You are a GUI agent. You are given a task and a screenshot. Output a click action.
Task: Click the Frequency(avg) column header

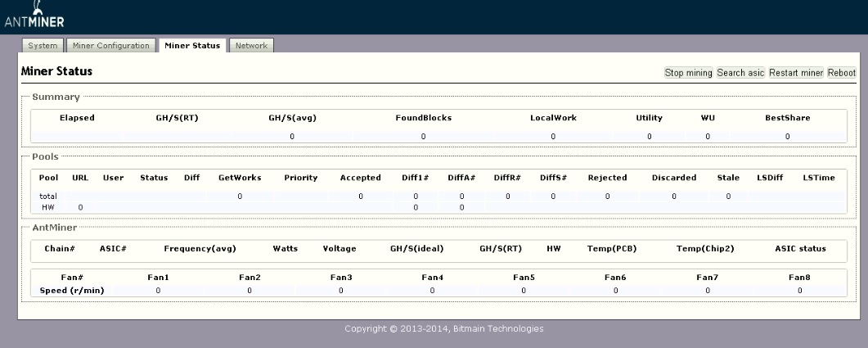point(200,249)
